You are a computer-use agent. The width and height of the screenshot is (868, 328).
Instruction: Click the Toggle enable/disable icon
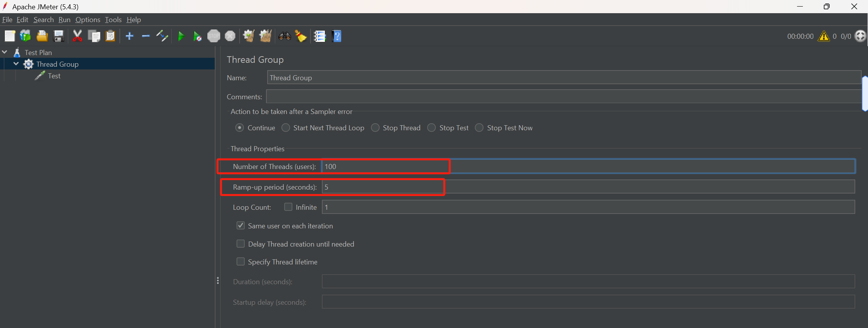coord(162,36)
